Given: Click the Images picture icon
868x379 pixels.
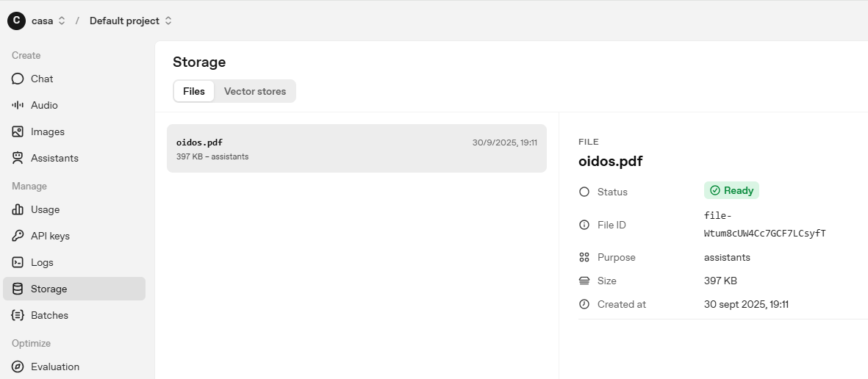Looking at the screenshot, I should click(x=18, y=131).
